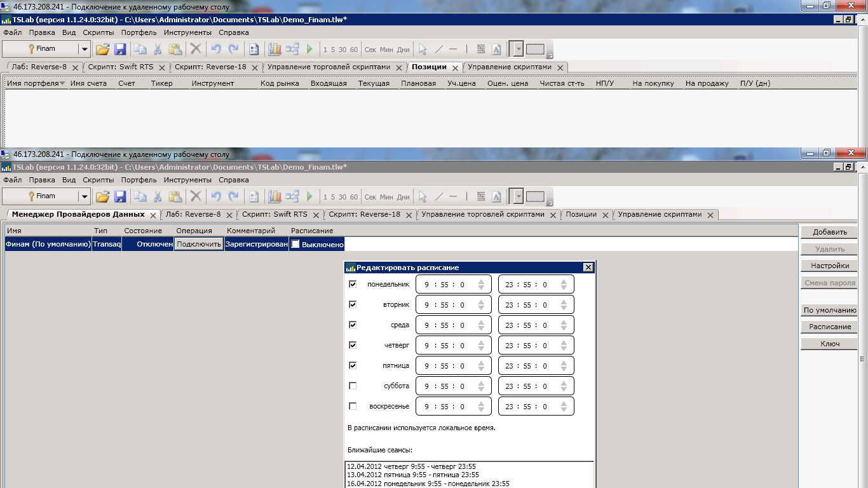Open 'Инструменты' menu in lower TSLab window
Viewport: 868px width, 488px height.
tap(187, 180)
